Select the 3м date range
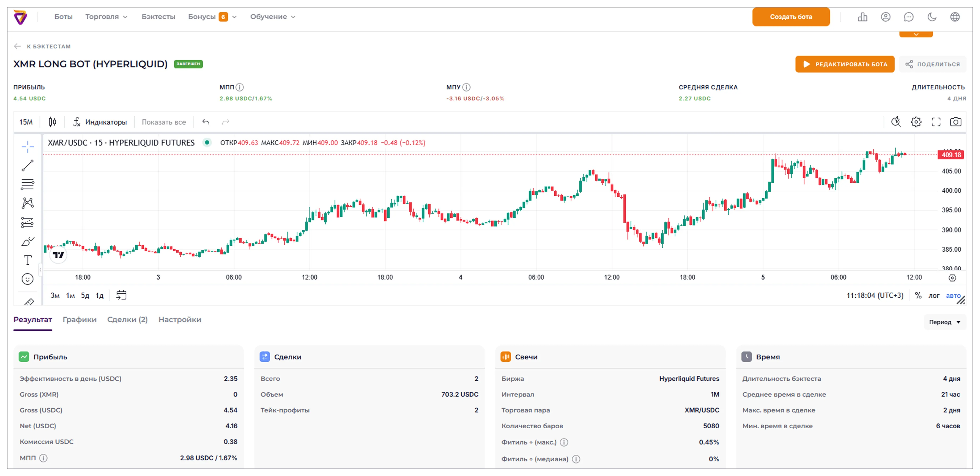The width and height of the screenshot is (980, 476). [x=55, y=296]
